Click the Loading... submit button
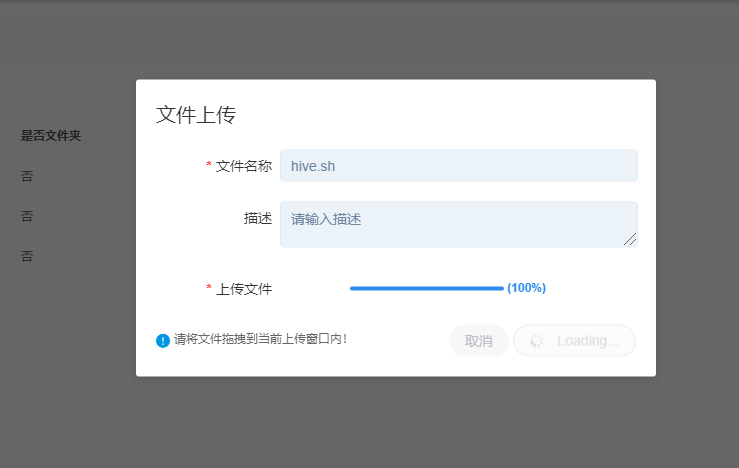 pos(574,340)
